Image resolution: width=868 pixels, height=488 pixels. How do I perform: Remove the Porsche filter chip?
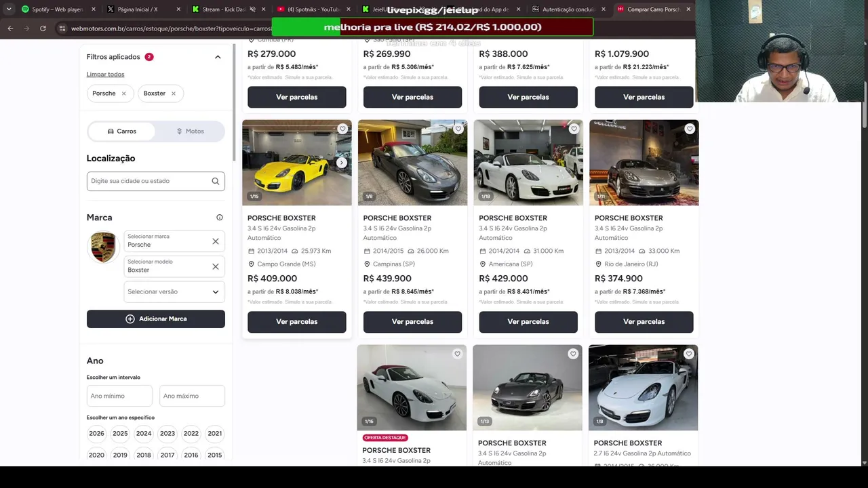pos(123,94)
